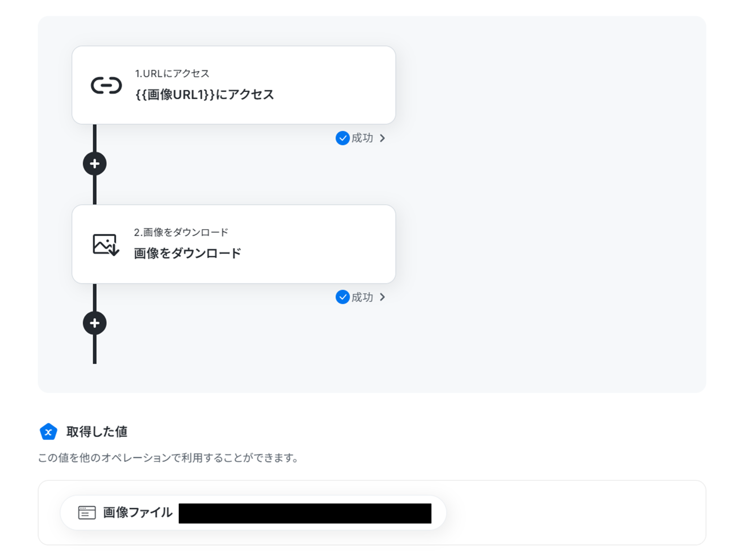Click the 画像ファイル label text

point(137,512)
